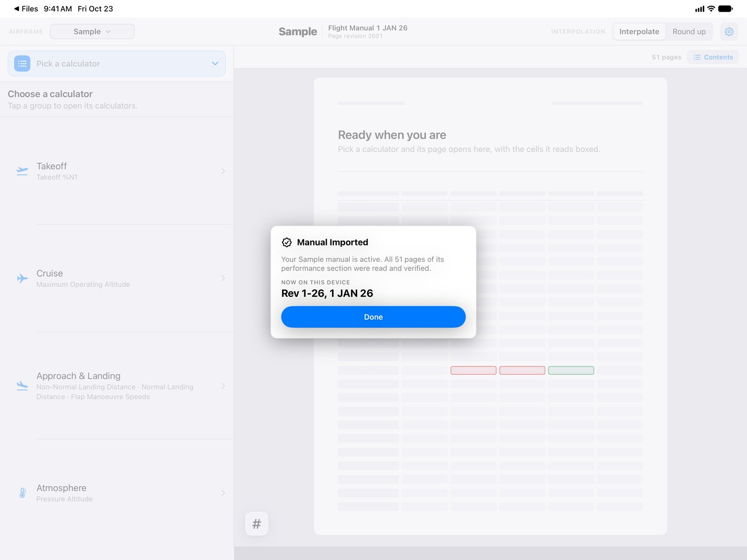Click the hash keypad button
747x560 pixels.
pyautogui.click(x=256, y=524)
